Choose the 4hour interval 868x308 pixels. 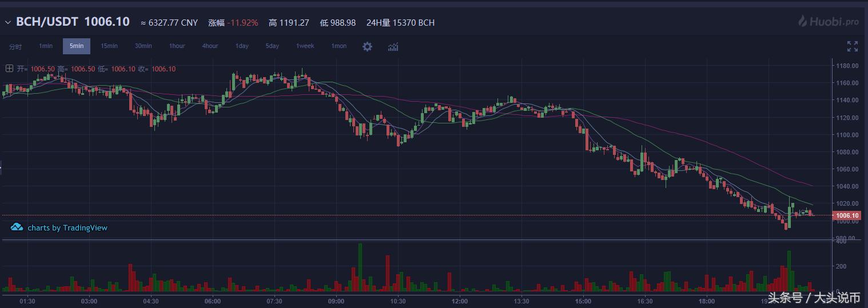pyautogui.click(x=210, y=46)
